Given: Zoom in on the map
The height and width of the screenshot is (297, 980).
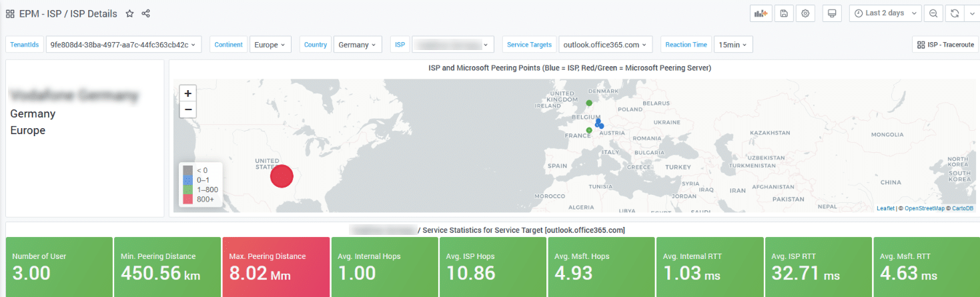Looking at the screenshot, I should 188,93.
